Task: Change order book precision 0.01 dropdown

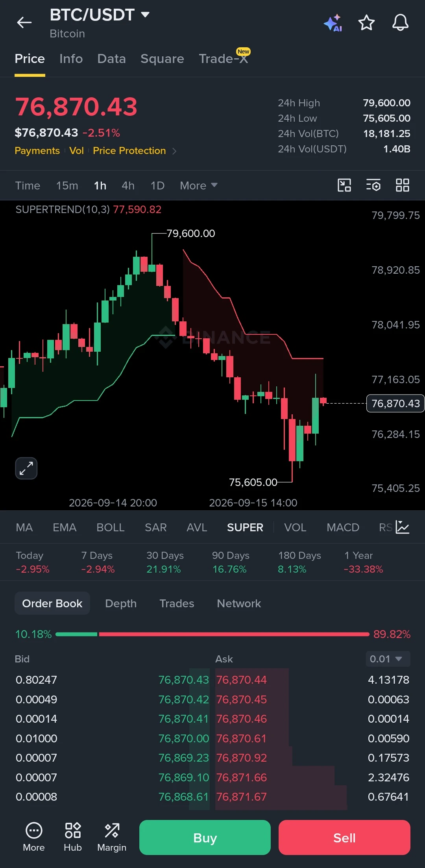Action: click(x=388, y=659)
